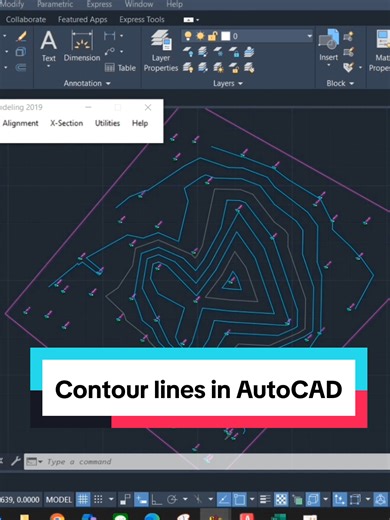Select the Leader tool icon
Screen dimensions: 390x520
point(110,52)
